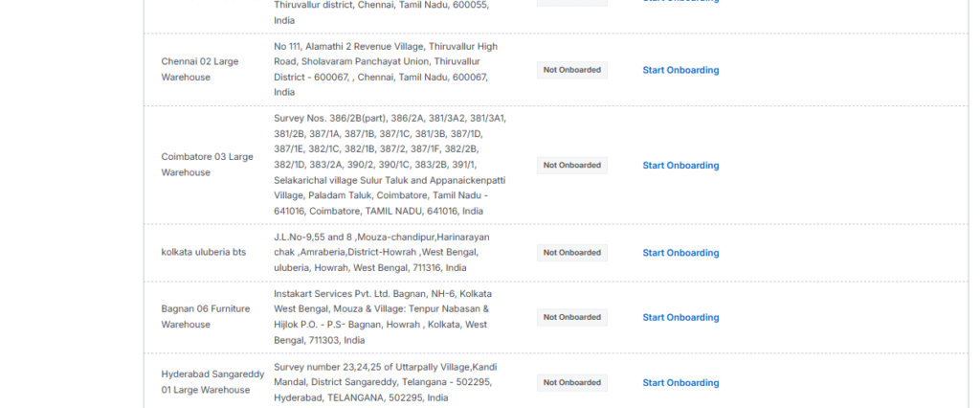Click Hyderabad Sangareddy 01 Large Warehouse name

click(x=212, y=382)
